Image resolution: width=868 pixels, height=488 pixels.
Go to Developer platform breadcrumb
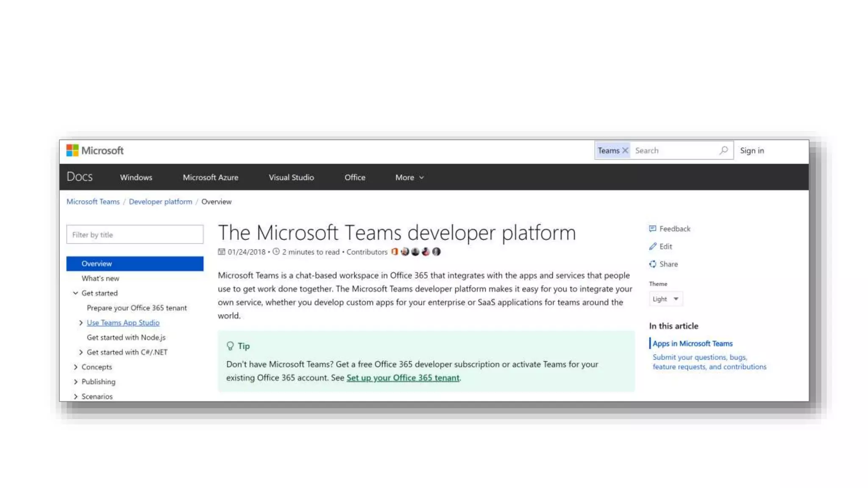click(x=161, y=202)
